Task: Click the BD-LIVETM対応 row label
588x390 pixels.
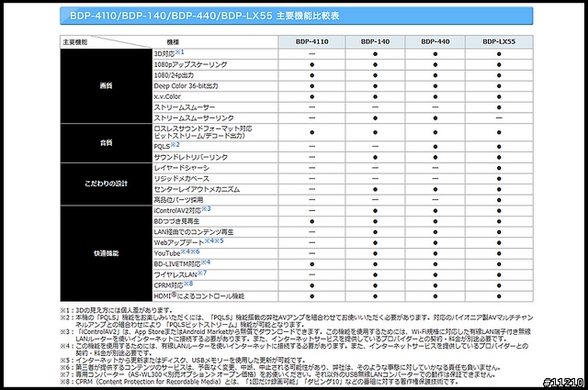Action: pos(177,264)
